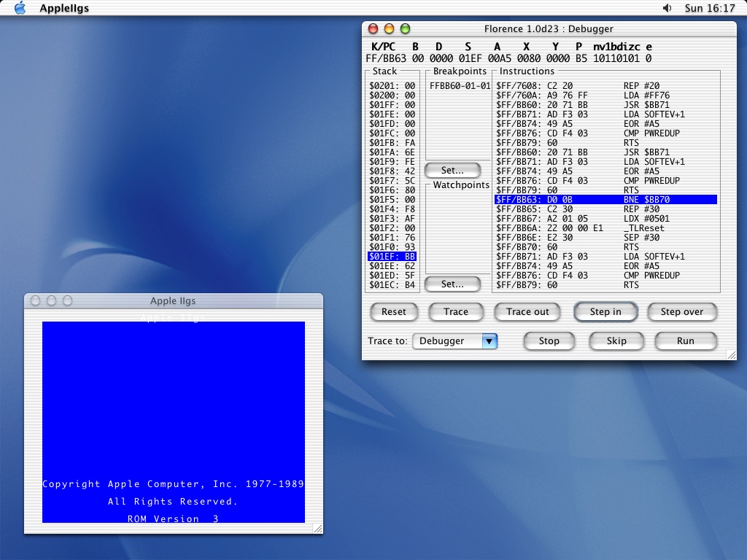
Task: Select stack row $01F4: F8
Action: pos(392,209)
